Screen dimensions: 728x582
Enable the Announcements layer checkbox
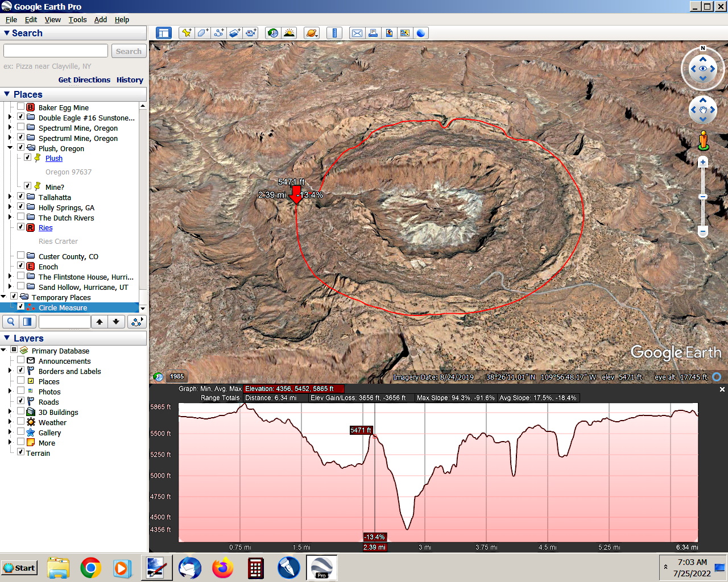click(x=21, y=360)
